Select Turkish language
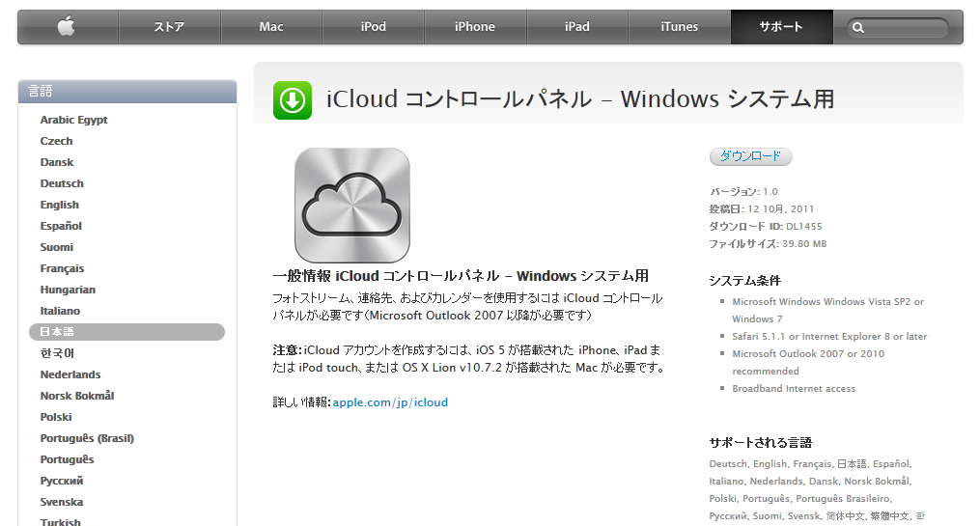 (x=60, y=521)
